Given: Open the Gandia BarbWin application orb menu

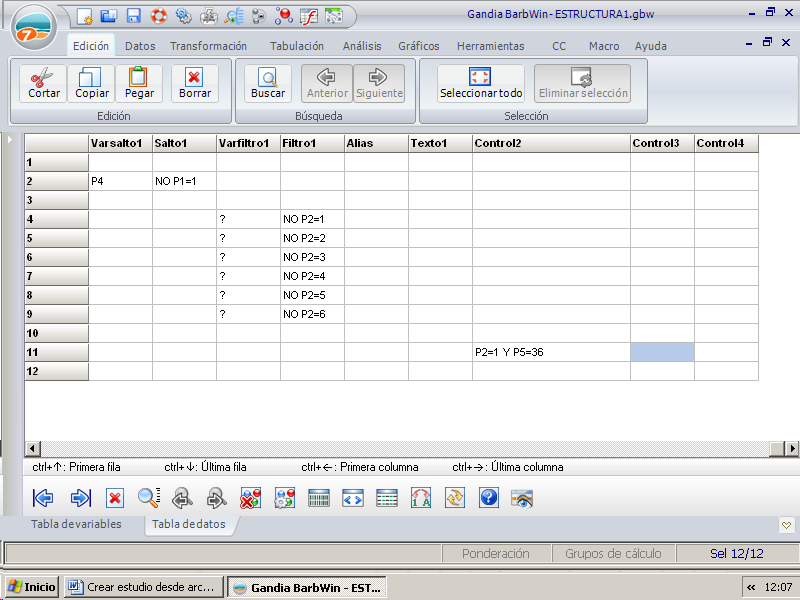Looking at the screenshot, I should coord(34,28).
